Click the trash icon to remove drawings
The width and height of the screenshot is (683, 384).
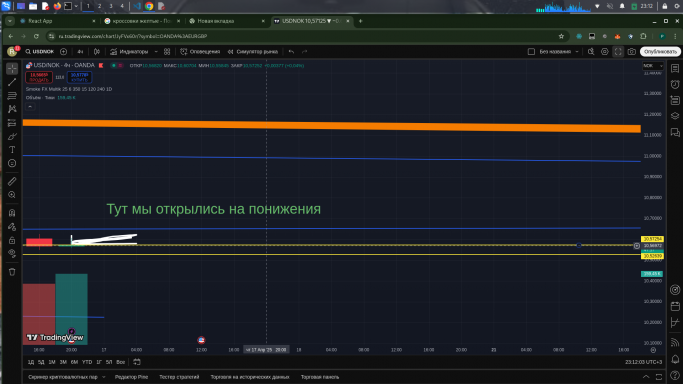pos(12,272)
